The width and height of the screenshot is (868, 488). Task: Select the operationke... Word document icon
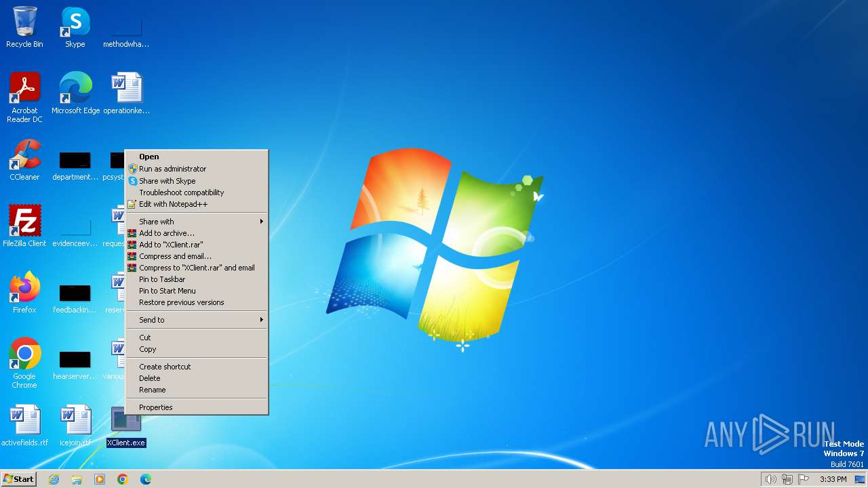(126, 94)
